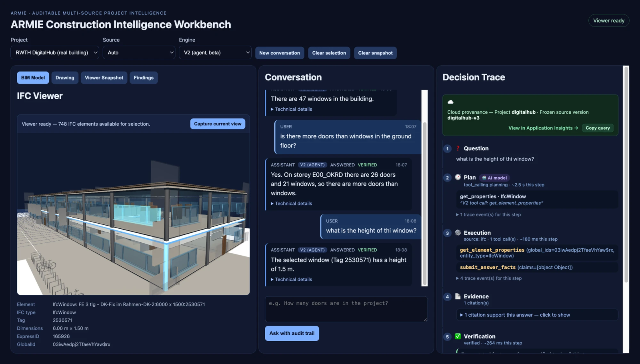
Task: Open the Source dropdown set to Auto
Action: point(139,53)
